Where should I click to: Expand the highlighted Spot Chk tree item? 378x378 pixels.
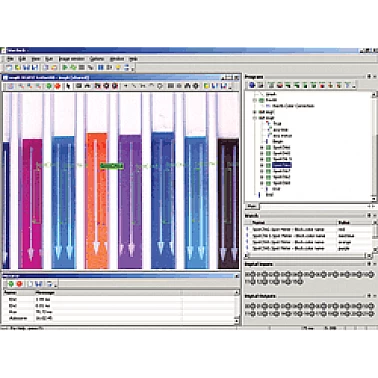click(262, 165)
